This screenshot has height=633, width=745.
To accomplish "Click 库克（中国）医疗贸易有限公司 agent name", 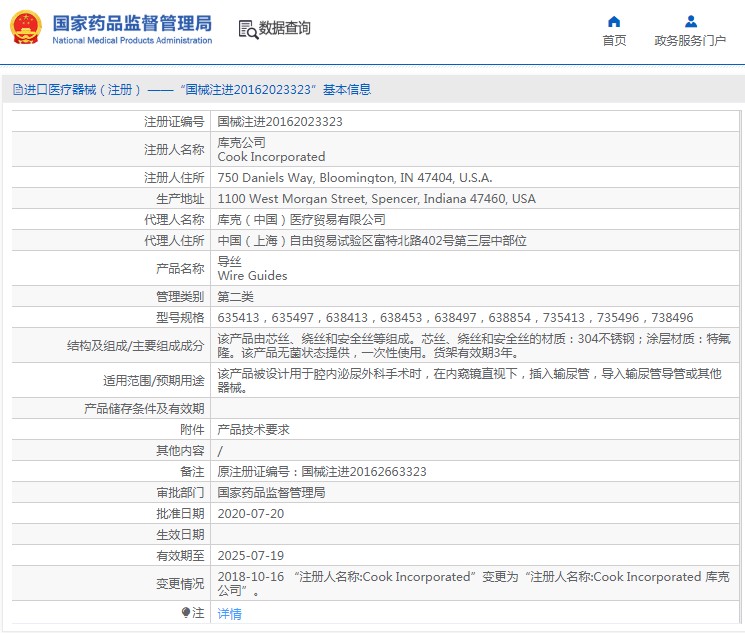I will (x=301, y=220).
